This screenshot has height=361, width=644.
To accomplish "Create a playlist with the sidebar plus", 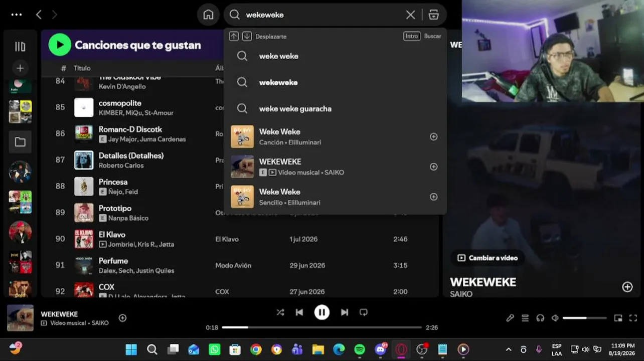I will 20,68.
